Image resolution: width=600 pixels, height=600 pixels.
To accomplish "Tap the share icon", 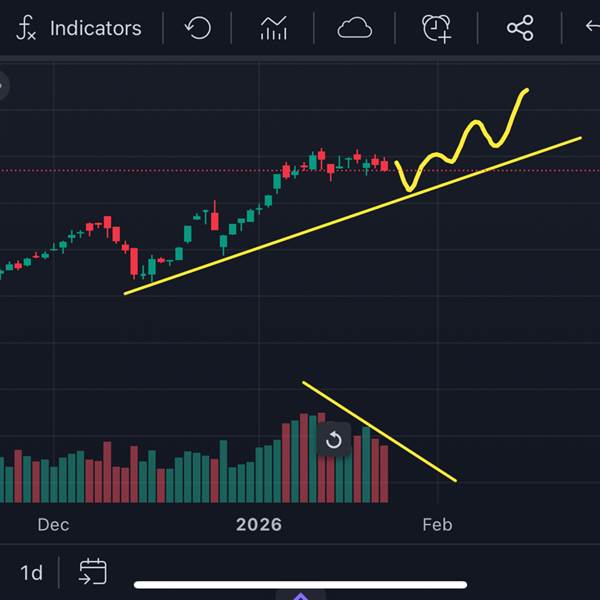I will tap(520, 28).
